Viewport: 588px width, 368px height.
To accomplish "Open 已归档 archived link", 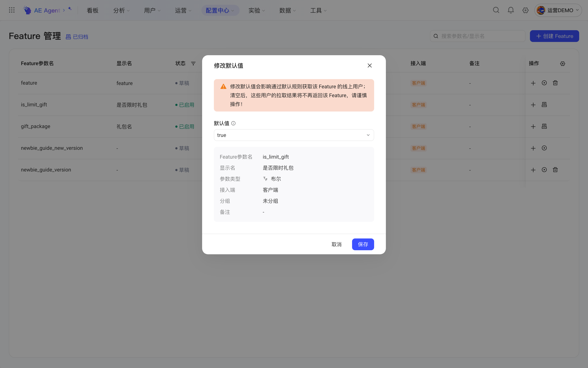I will (x=77, y=37).
